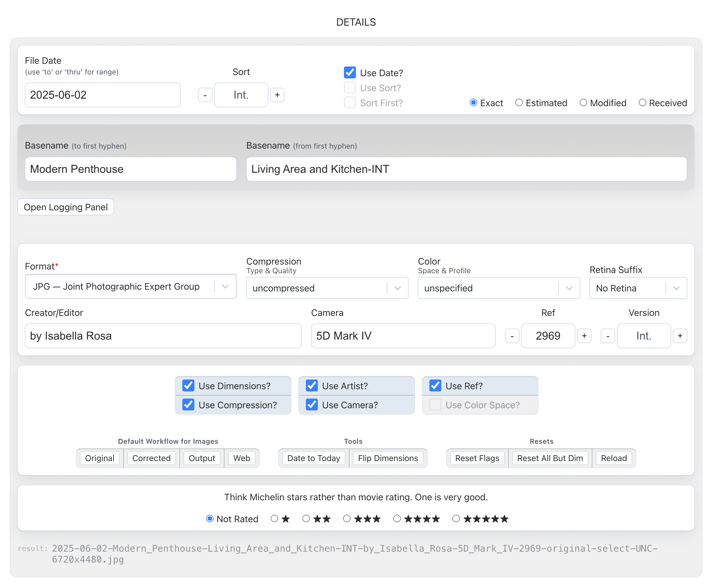The height and width of the screenshot is (588, 715).
Task: Toggle the Use Artist? checkbox
Action: click(x=312, y=385)
